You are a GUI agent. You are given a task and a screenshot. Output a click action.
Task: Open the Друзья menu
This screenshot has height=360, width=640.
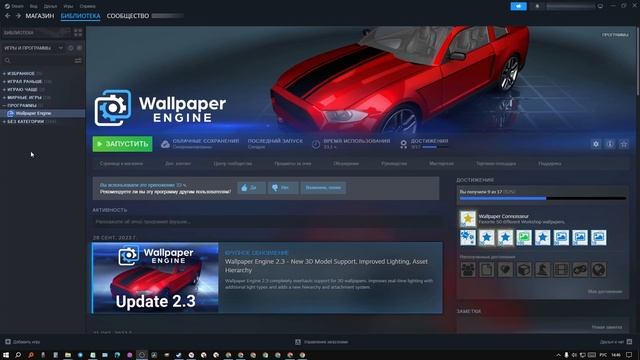pos(50,6)
